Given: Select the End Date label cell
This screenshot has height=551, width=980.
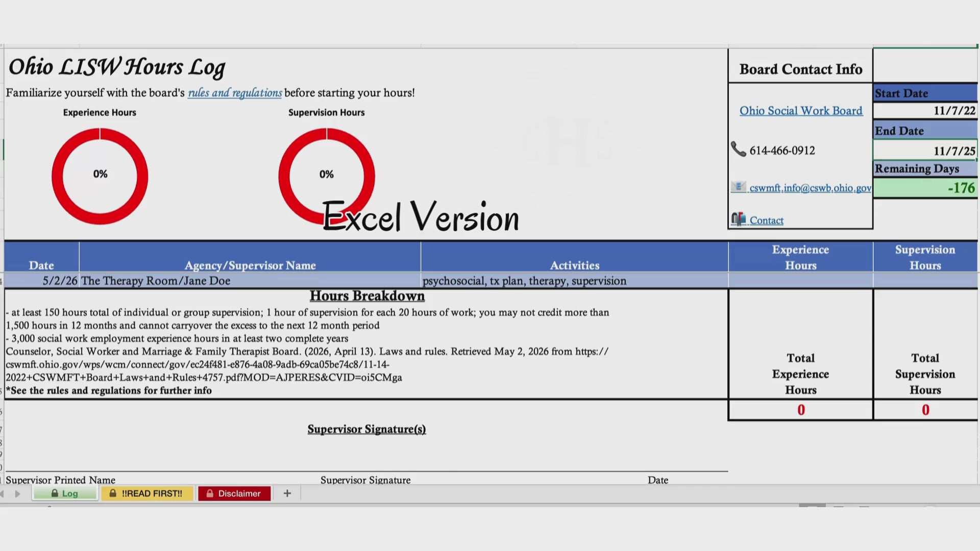Looking at the screenshot, I should (925, 131).
